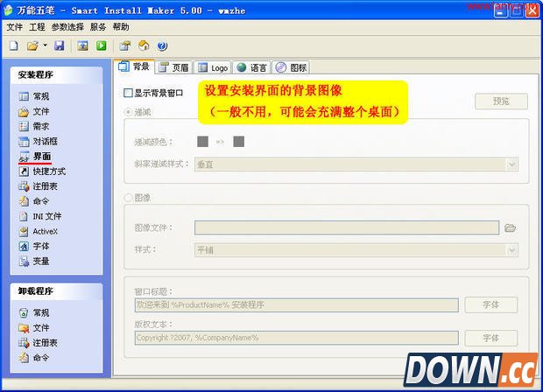Open the 服务 menu
This screenshot has height=392, width=543.
(98, 27)
